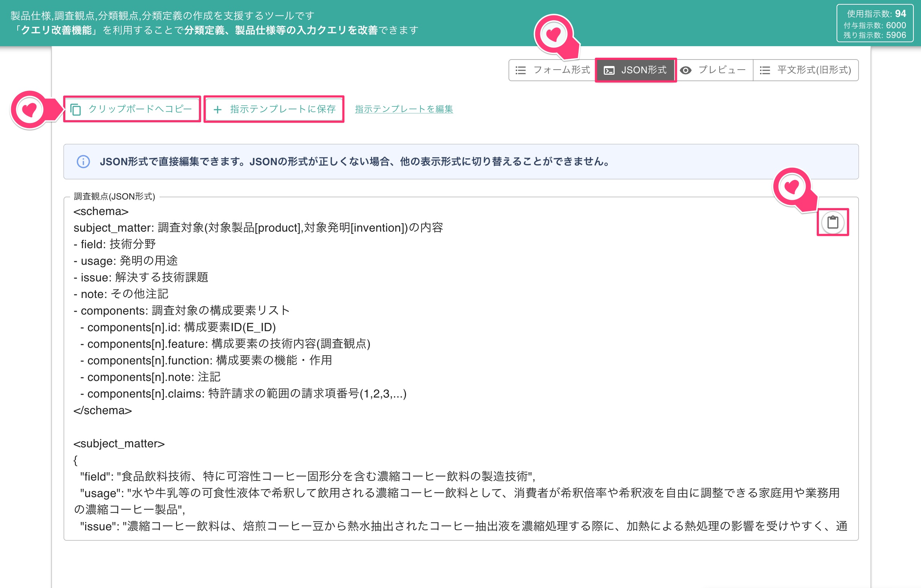Click the 残り指示数: 5906 text
This screenshot has height=588, width=921.
(875, 35)
